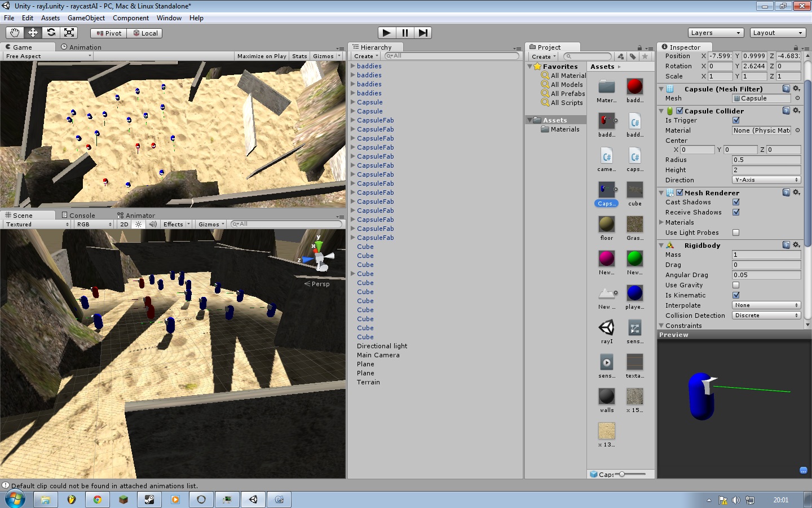Collapse the Assets folder in Project tree
This screenshot has height=508, width=812.
(529, 120)
